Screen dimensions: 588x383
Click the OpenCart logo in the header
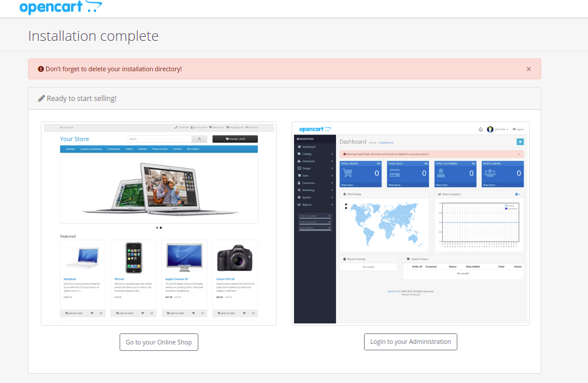[x=61, y=7]
